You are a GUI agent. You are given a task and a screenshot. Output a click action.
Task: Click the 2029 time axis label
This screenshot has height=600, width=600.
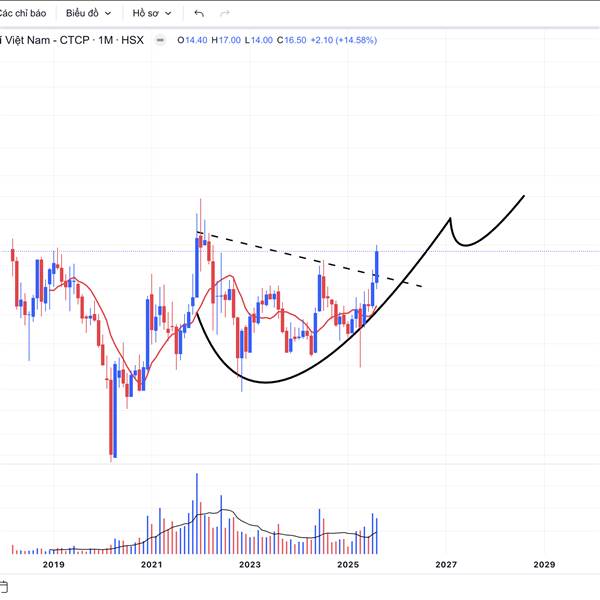pos(544,564)
